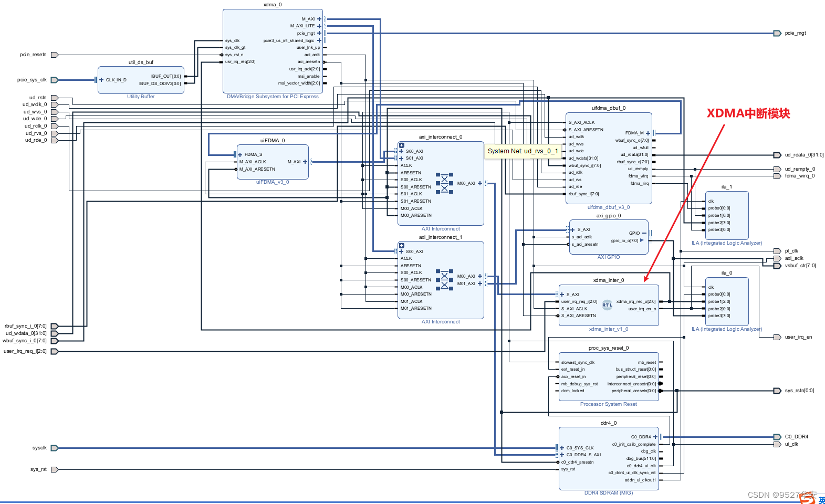Click the ud_wdata_0[31:0] input port symbol
The image size is (825, 504).
[55, 333]
